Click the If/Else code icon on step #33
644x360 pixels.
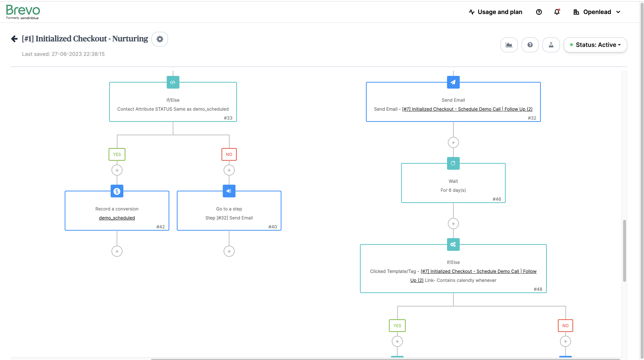[173, 82]
